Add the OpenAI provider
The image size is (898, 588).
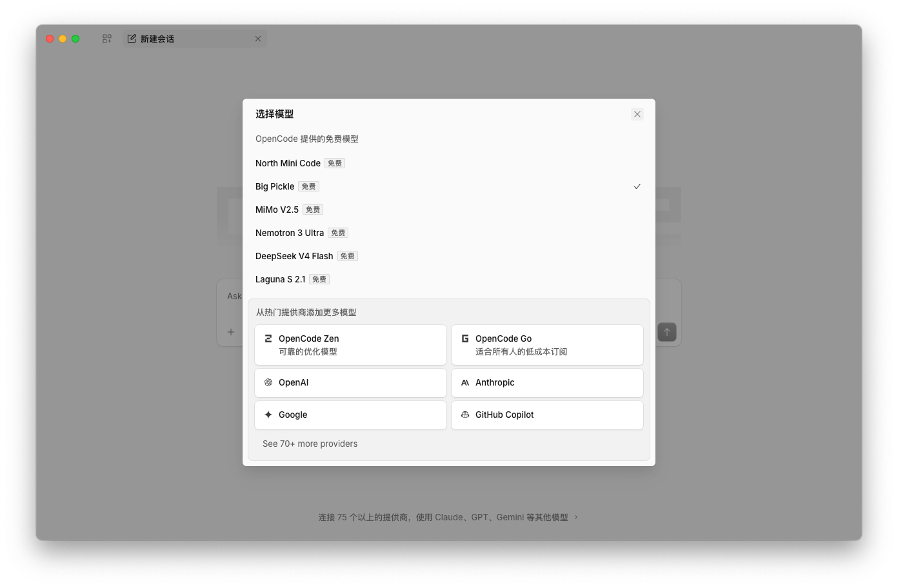[351, 383]
